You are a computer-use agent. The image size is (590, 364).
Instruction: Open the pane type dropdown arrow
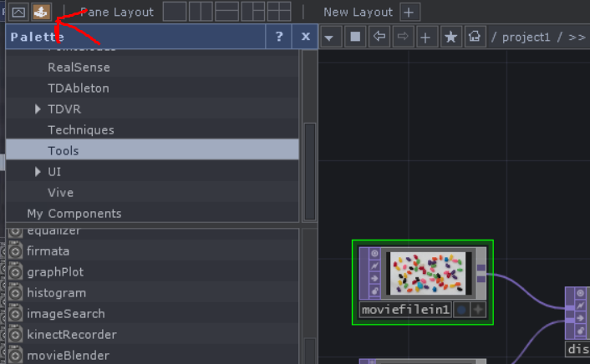[331, 37]
